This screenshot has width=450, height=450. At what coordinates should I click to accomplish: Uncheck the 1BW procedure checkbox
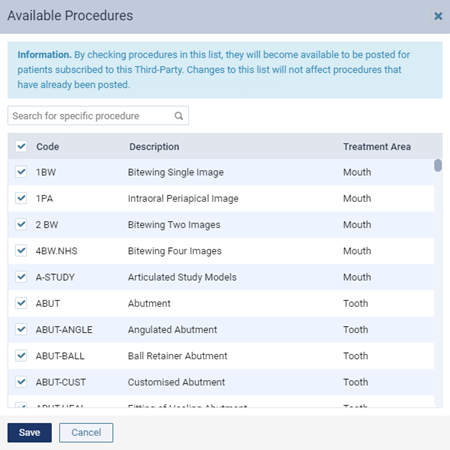[x=21, y=172]
